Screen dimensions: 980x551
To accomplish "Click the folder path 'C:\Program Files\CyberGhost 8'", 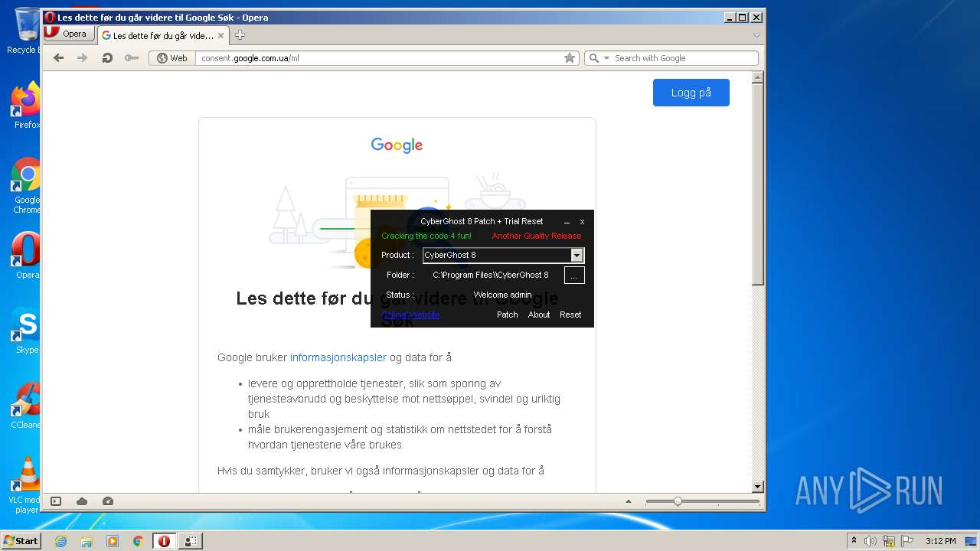I will (x=491, y=275).
